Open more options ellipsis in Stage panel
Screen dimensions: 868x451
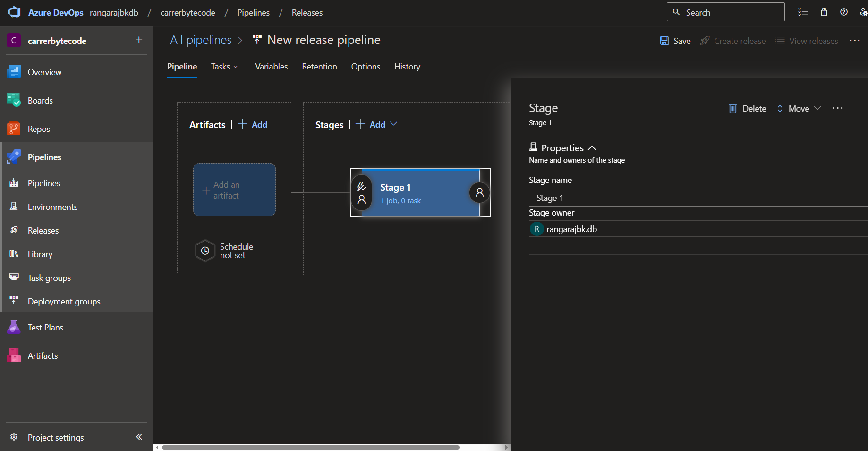point(838,108)
